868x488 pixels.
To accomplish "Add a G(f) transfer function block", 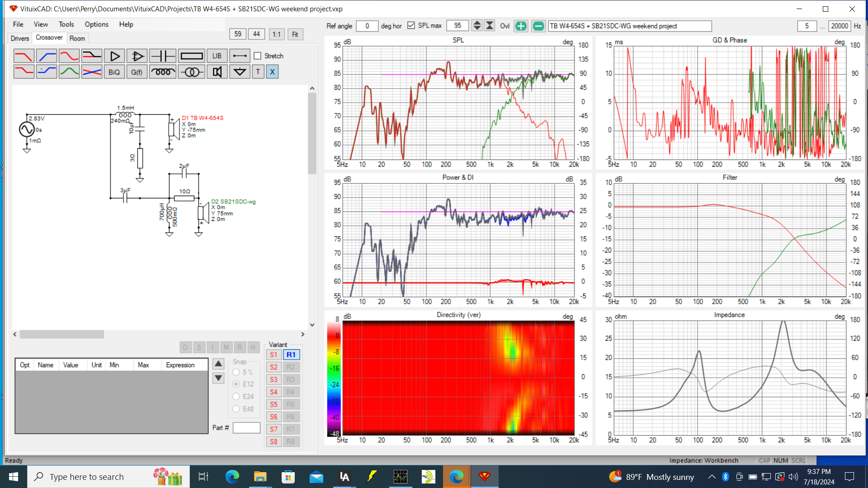I will [x=137, y=72].
